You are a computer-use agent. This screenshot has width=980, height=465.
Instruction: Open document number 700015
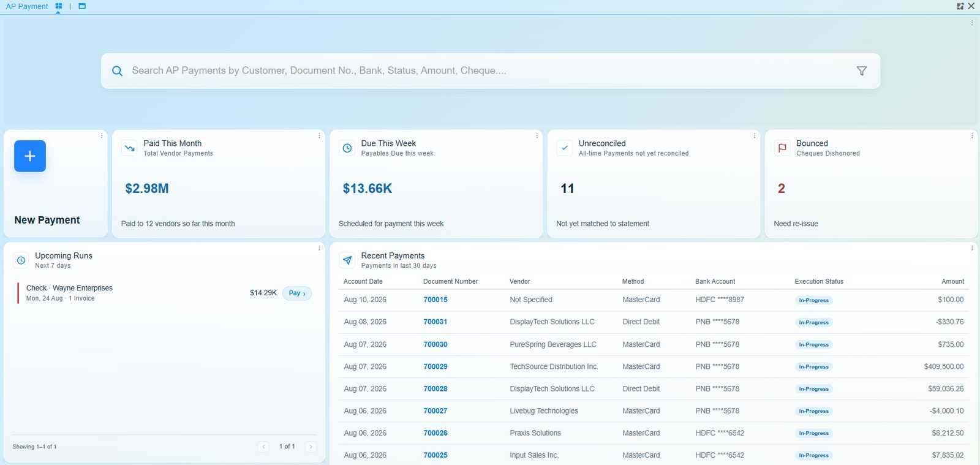(435, 300)
